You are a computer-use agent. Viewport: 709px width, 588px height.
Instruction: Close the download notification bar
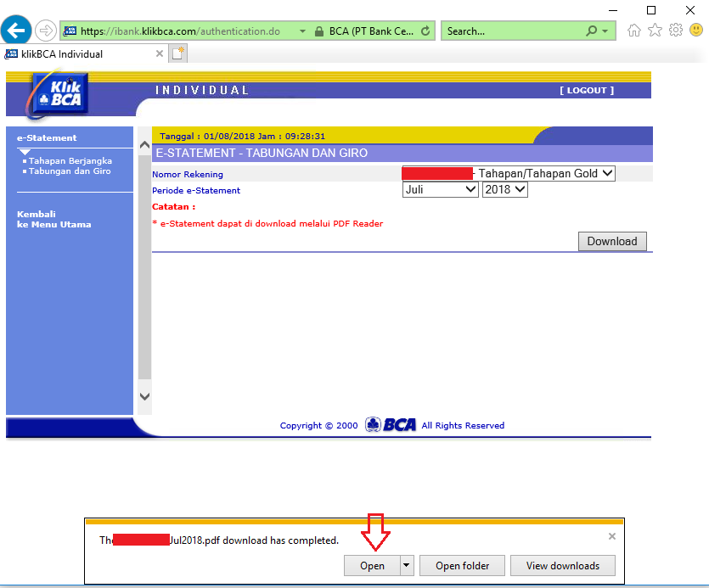[x=612, y=536]
